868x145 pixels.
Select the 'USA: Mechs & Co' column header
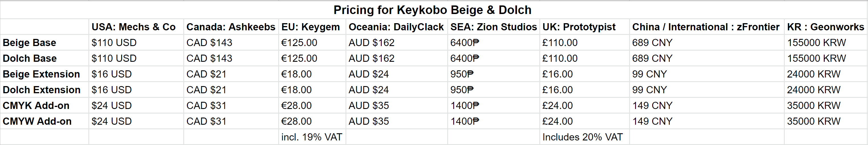pos(133,27)
